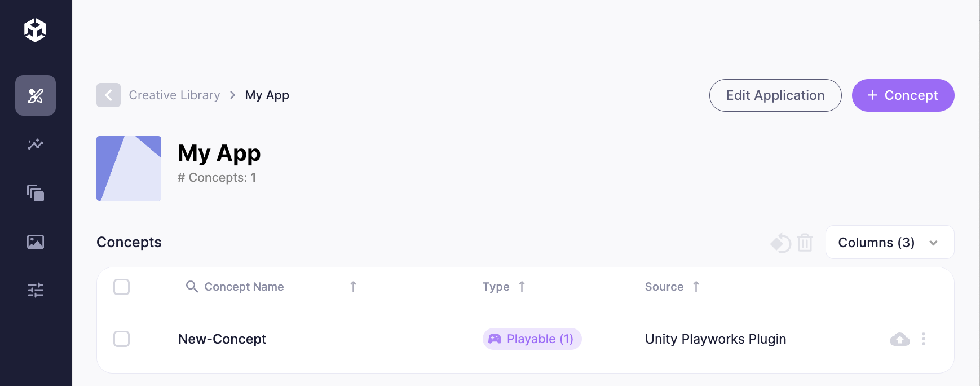980x386 pixels.
Task: Open the image gallery sidebar icon
Action: [36, 242]
